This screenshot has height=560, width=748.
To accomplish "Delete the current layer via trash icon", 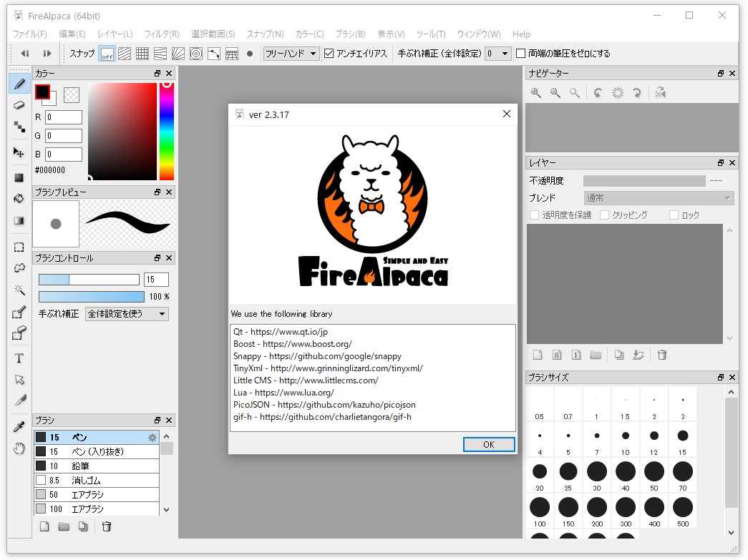I will coord(661,355).
